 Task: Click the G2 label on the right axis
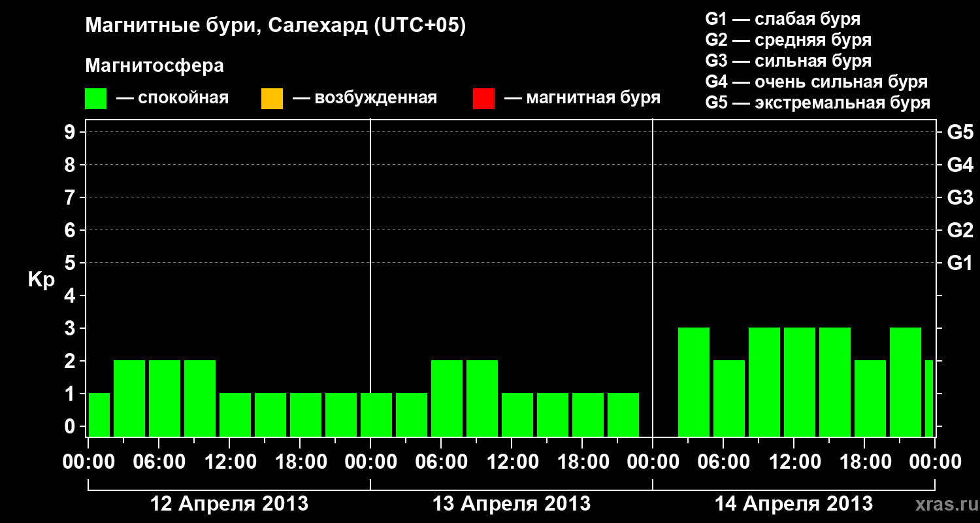point(960,231)
